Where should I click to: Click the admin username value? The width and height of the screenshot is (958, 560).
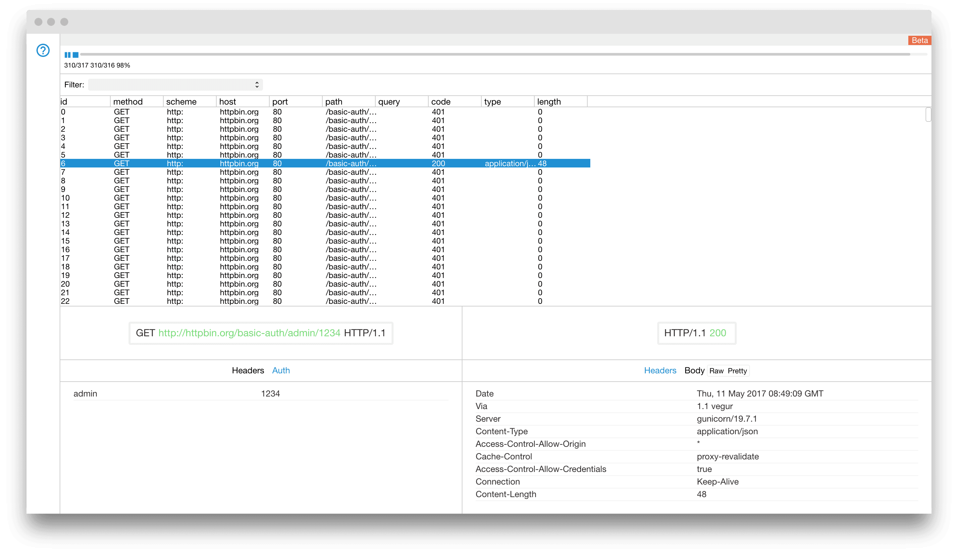point(85,394)
